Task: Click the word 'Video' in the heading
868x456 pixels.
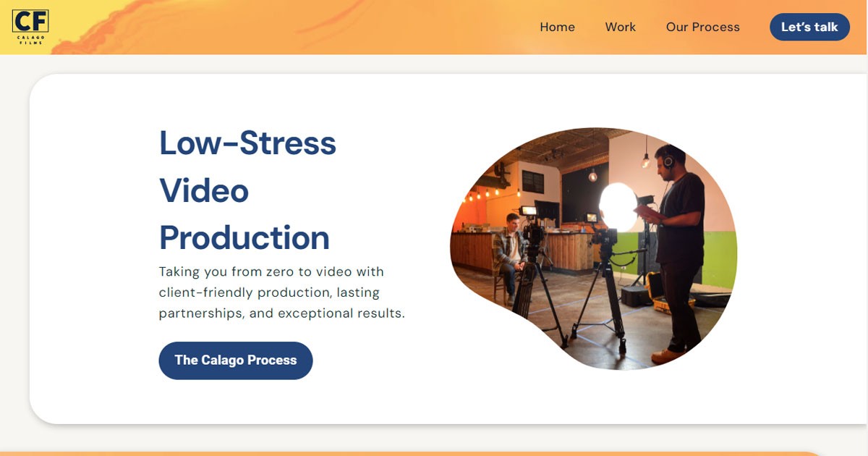Action: pyautogui.click(x=204, y=190)
